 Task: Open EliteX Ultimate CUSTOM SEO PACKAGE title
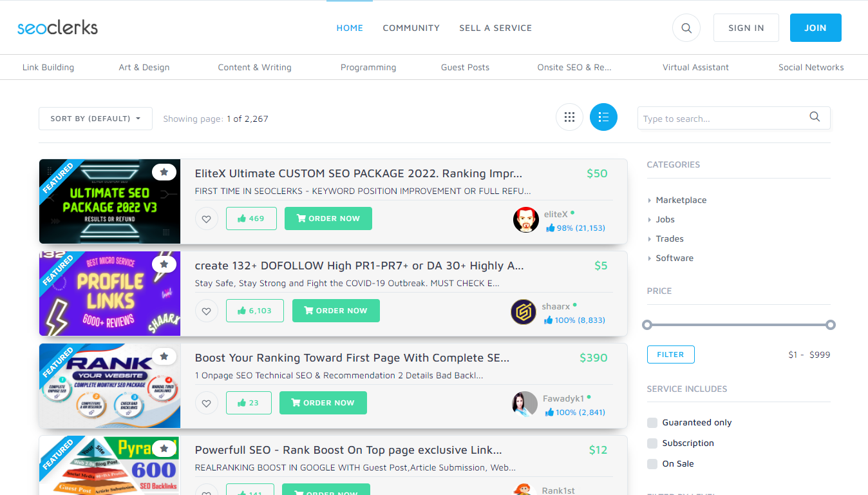coord(359,173)
